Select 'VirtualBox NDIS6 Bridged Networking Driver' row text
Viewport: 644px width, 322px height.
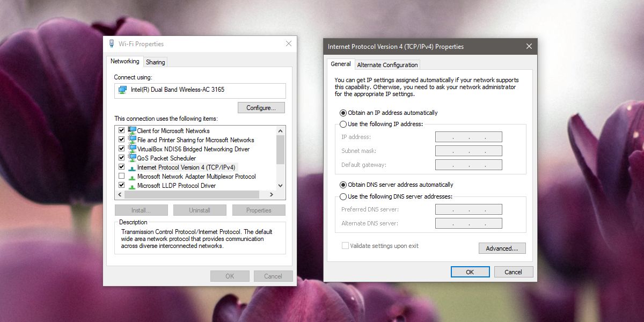193,149
